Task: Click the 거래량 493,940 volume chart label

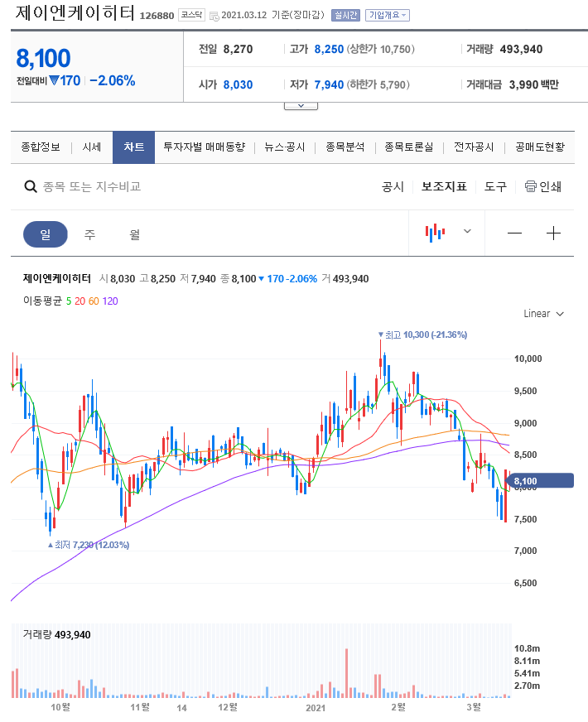Action: point(56,634)
